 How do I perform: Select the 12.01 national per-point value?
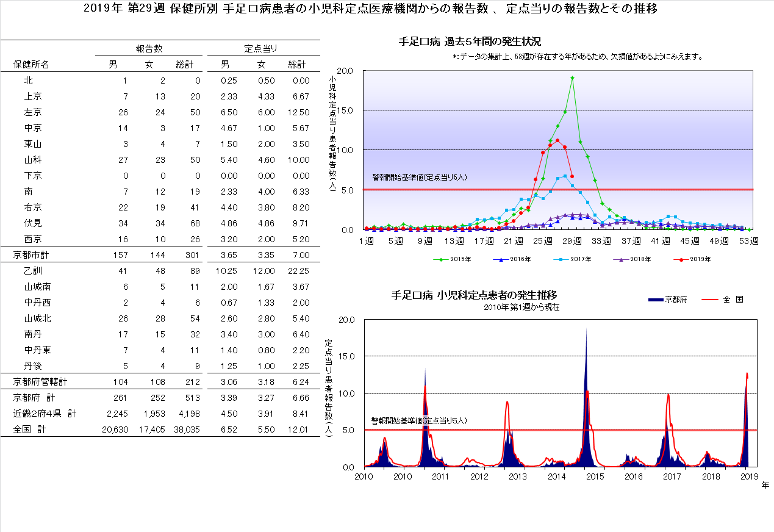click(x=299, y=430)
